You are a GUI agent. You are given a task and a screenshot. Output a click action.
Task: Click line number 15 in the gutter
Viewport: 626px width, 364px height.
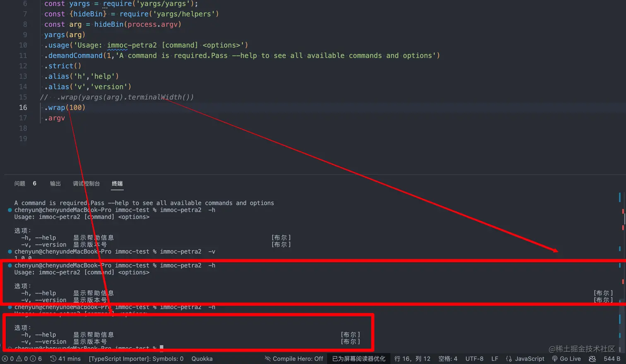point(23,97)
